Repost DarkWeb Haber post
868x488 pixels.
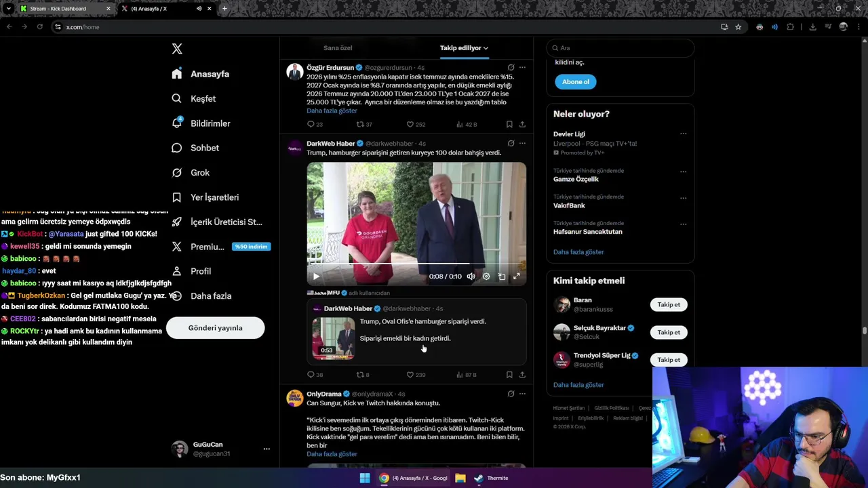(363, 375)
